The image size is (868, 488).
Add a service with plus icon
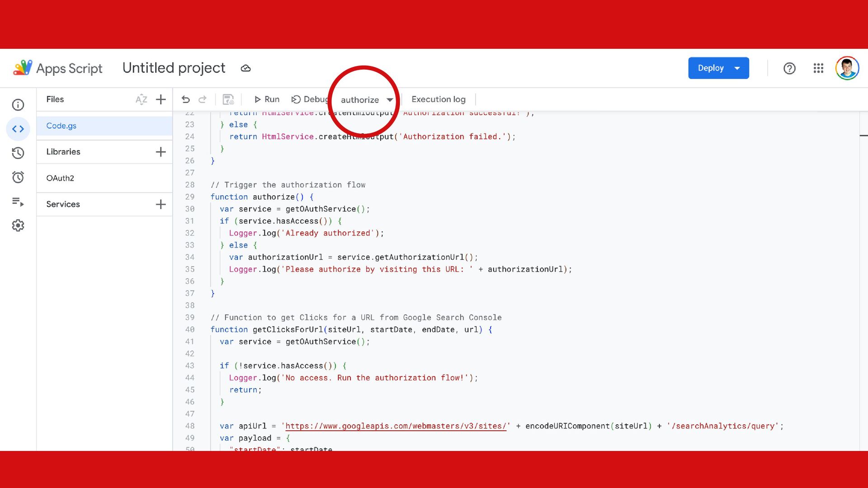click(161, 204)
